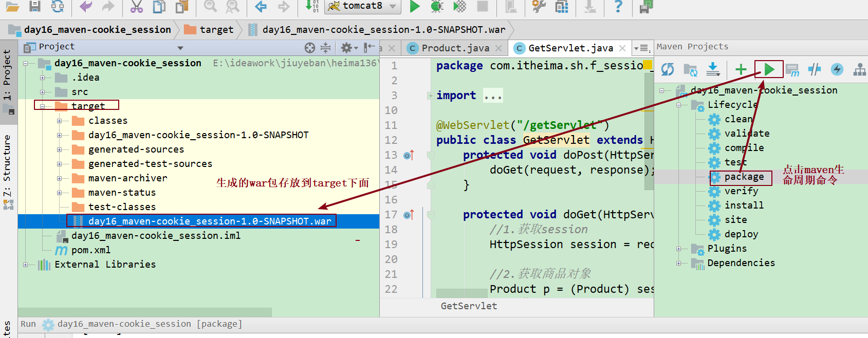This screenshot has height=338, width=868.
Task: Open the tomcat8 run configuration dropdown
Action: pos(393,6)
